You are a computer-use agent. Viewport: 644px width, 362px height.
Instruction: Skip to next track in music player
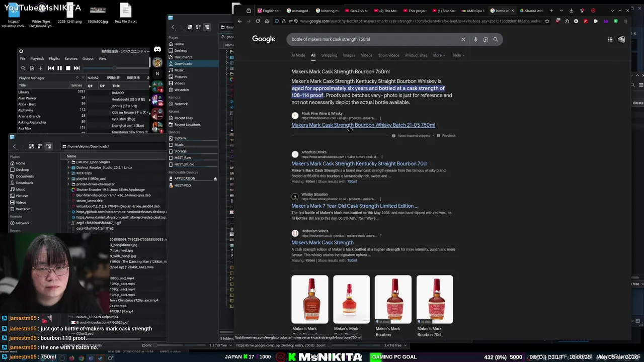tap(76, 68)
